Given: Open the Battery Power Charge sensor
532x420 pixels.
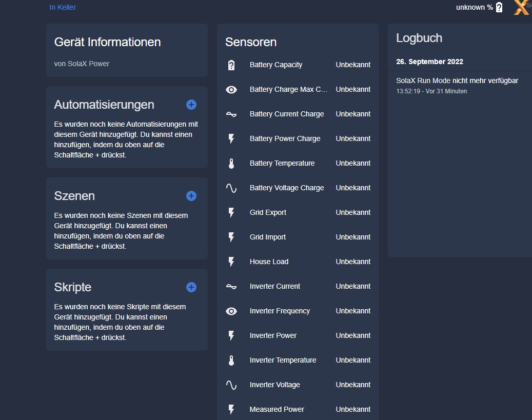Looking at the screenshot, I should pyautogui.click(x=298, y=139).
